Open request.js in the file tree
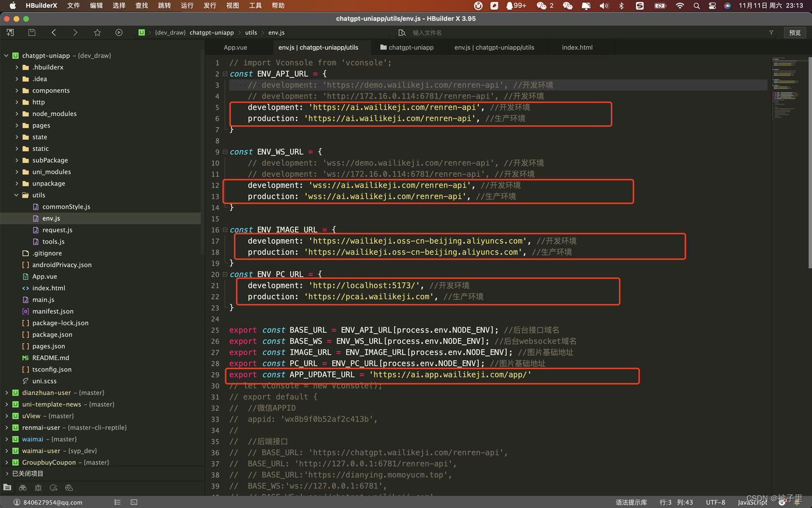This screenshot has width=812, height=508. [57, 230]
